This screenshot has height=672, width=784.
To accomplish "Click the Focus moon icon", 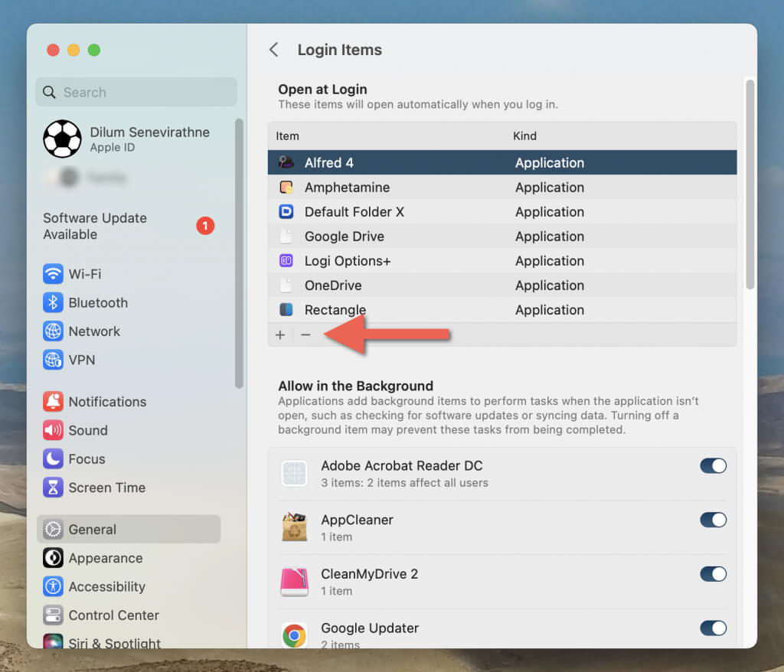I will 53,458.
